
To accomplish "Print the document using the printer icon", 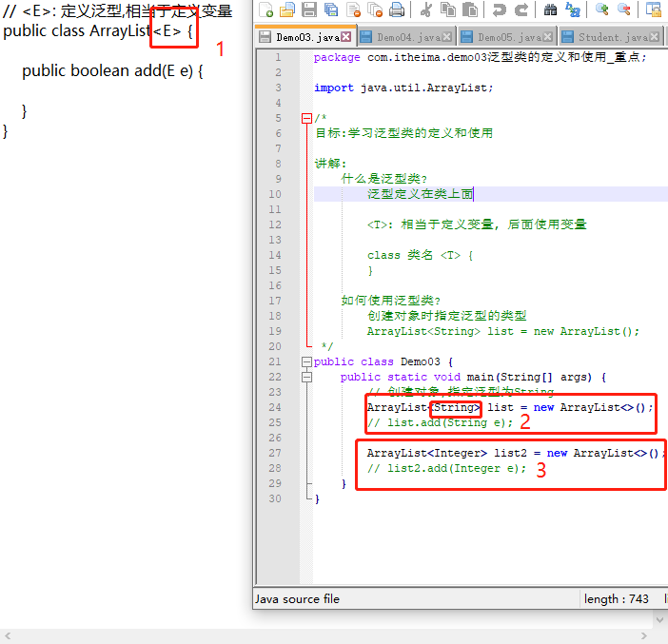I will [x=397, y=10].
